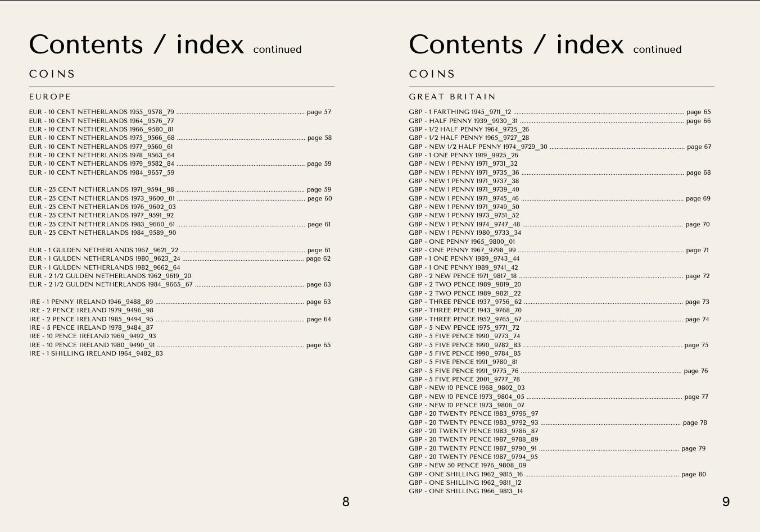Click page number 8 at bottom
Screen dimensions: 760x532
point(346,502)
